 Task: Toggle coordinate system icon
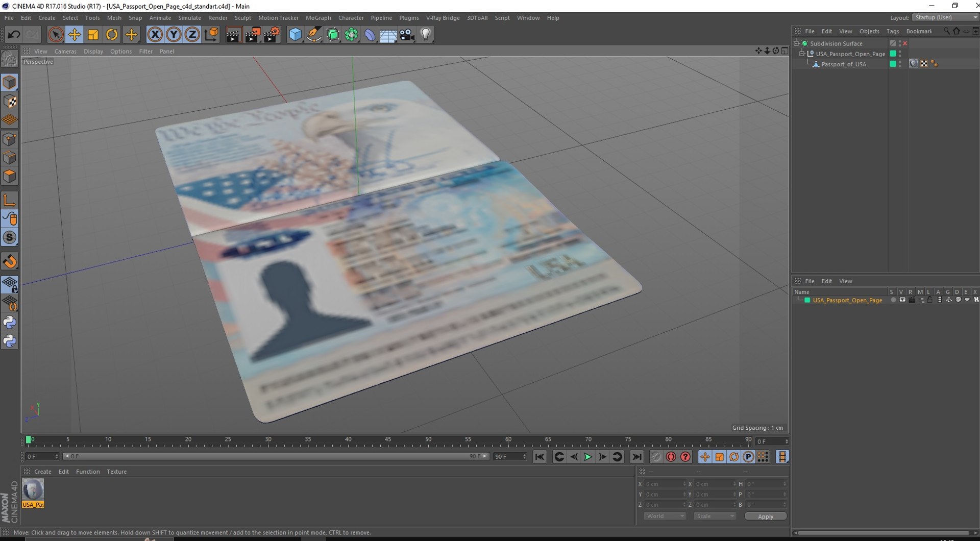(x=211, y=35)
